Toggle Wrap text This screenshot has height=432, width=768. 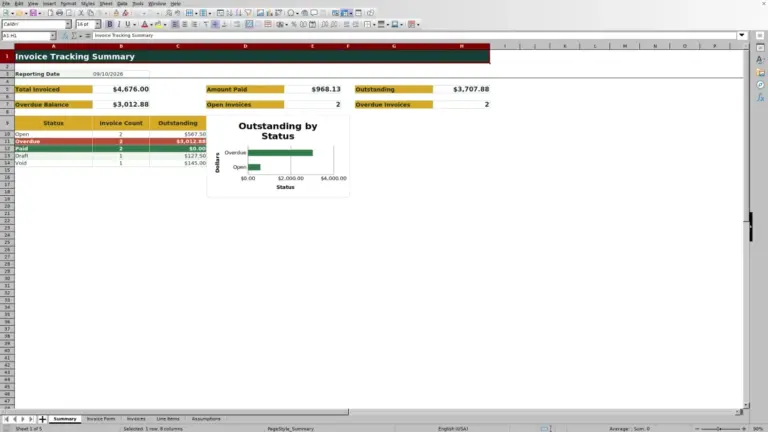pyautogui.click(x=237, y=24)
